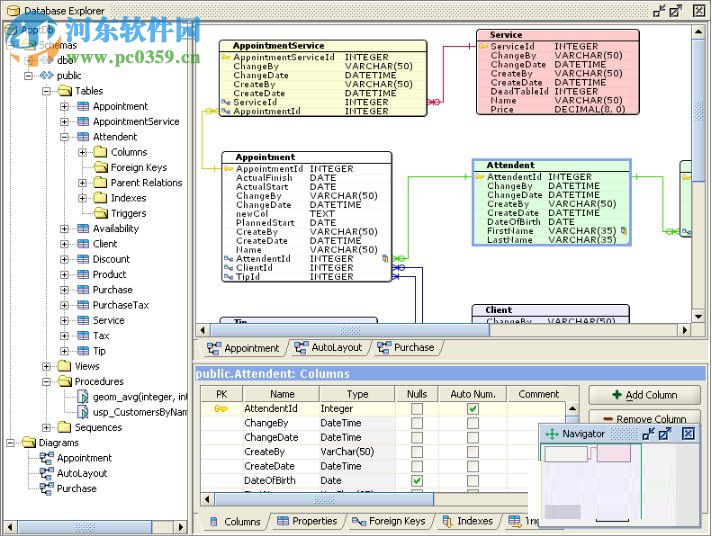Click Database Explorer minimize icon
Screen dimensions: 712x536
(x=659, y=10)
